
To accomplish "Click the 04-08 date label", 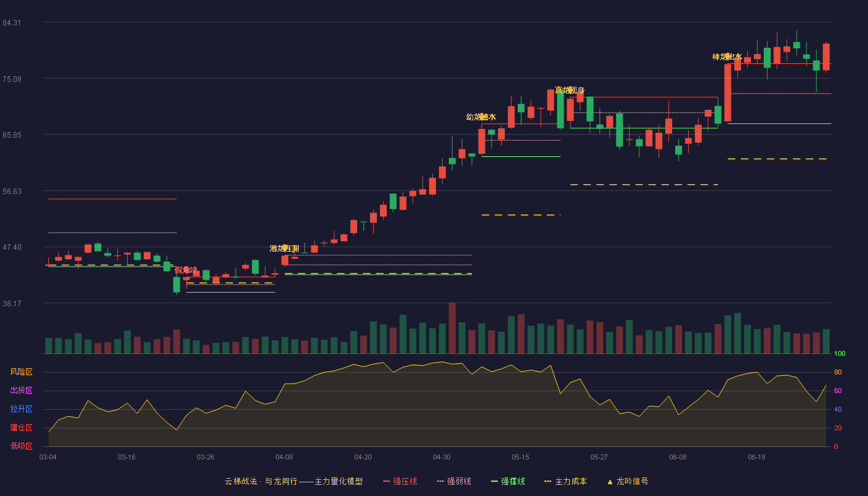I will tap(284, 457).
